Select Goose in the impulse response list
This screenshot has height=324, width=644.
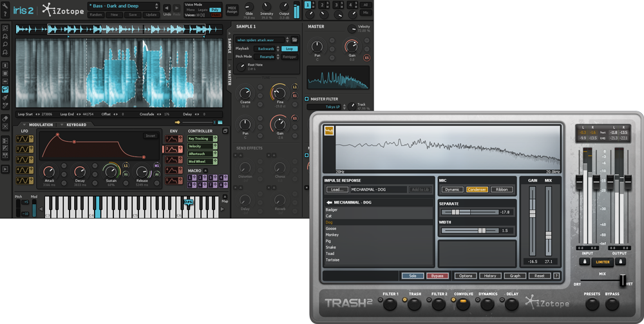pyautogui.click(x=378, y=228)
